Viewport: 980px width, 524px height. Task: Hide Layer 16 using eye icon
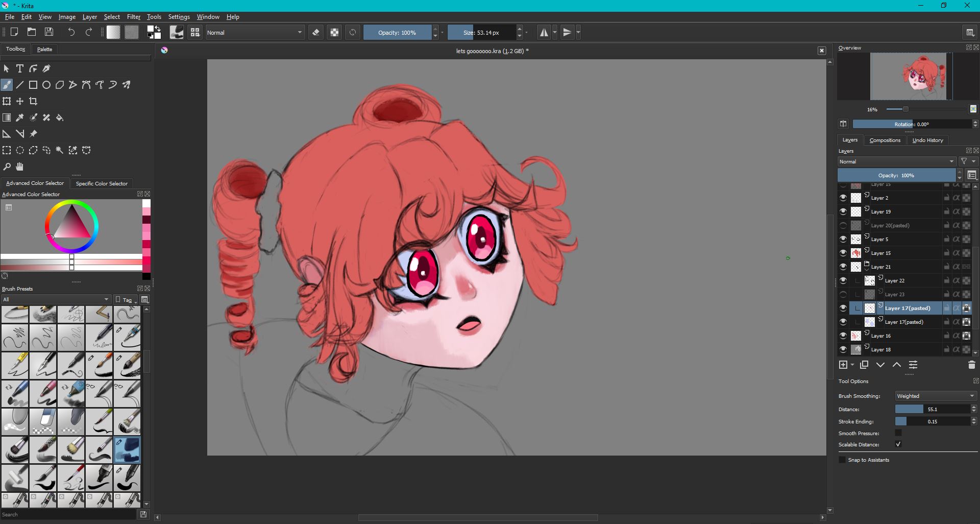pyautogui.click(x=843, y=336)
